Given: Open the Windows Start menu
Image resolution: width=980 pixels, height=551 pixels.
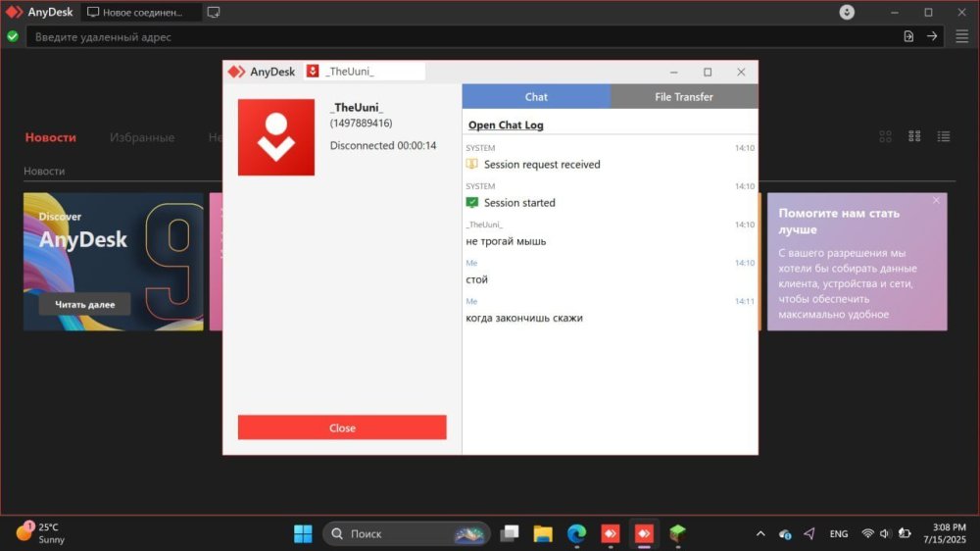Looking at the screenshot, I should 303,533.
